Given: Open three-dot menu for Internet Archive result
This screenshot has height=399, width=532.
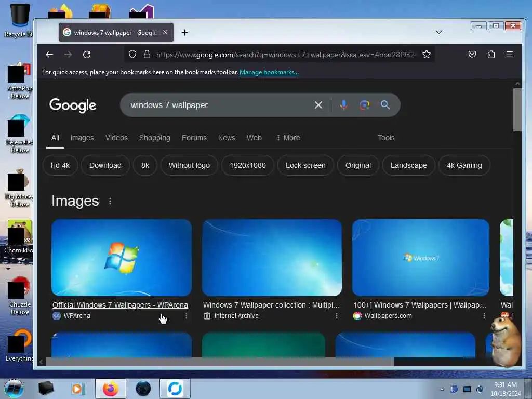Looking at the screenshot, I should coord(337,316).
